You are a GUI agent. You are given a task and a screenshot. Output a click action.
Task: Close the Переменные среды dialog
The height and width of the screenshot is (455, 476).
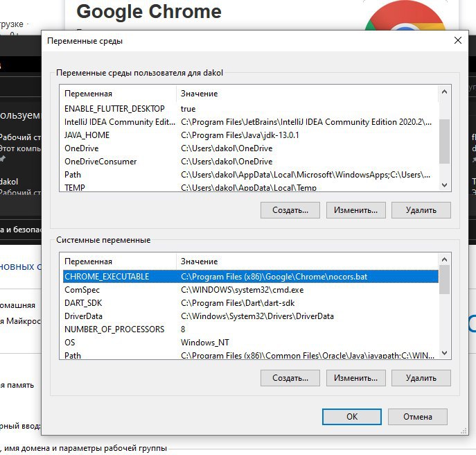(x=458, y=40)
